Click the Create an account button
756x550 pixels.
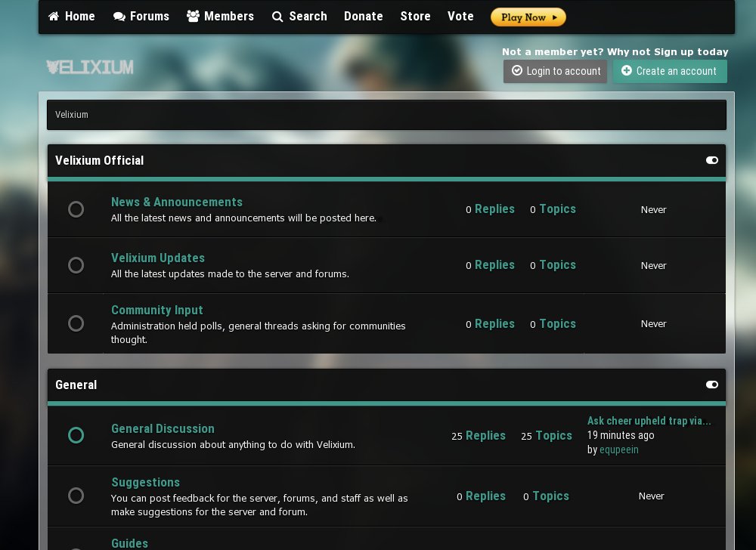pos(669,71)
